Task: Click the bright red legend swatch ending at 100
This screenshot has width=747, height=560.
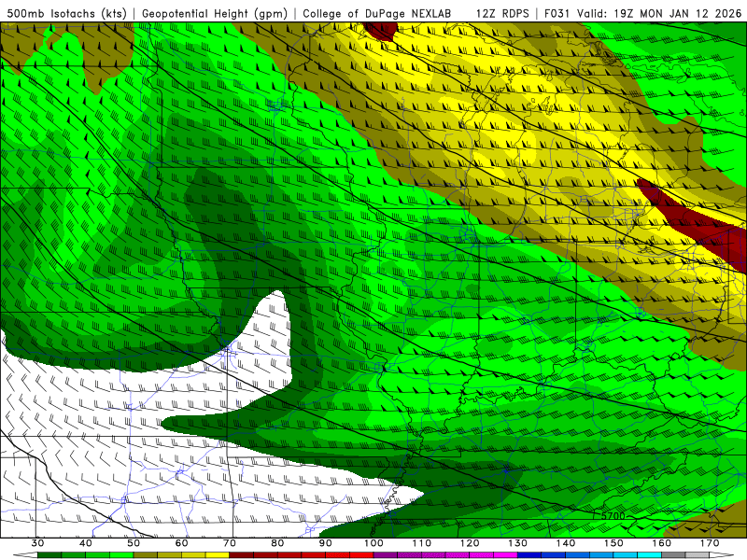Action: tap(361, 555)
